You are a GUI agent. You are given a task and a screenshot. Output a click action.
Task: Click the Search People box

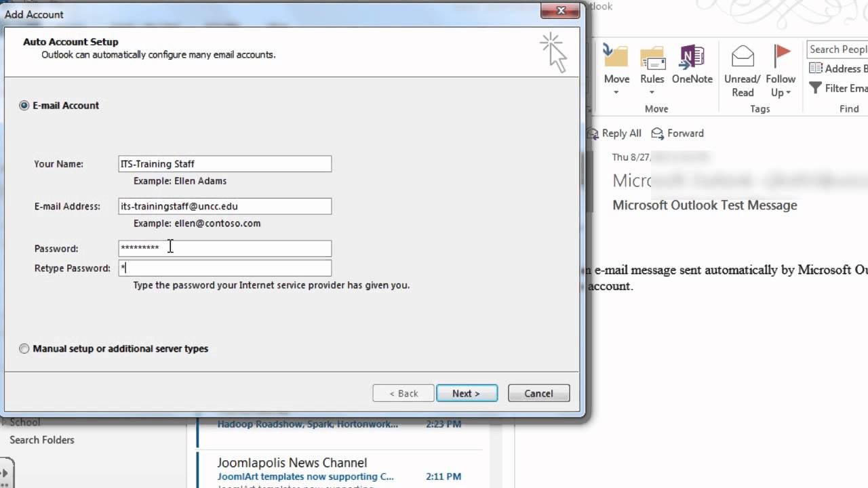(837, 49)
